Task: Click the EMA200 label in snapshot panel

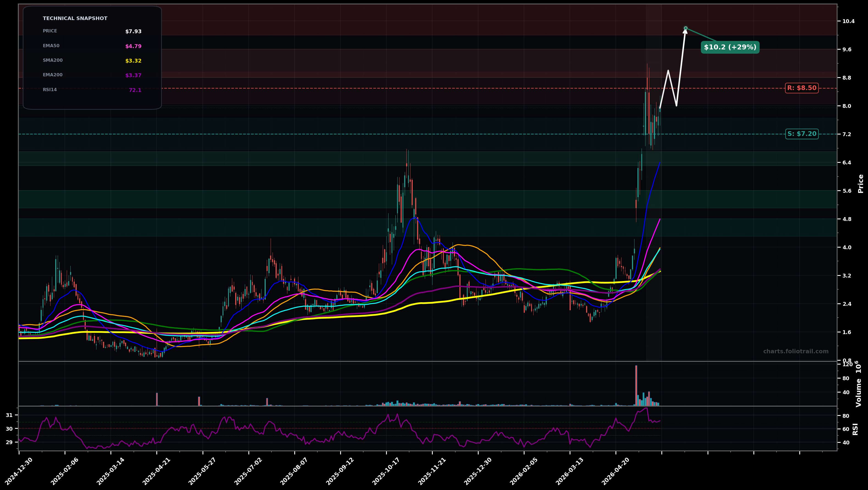Action: point(52,75)
